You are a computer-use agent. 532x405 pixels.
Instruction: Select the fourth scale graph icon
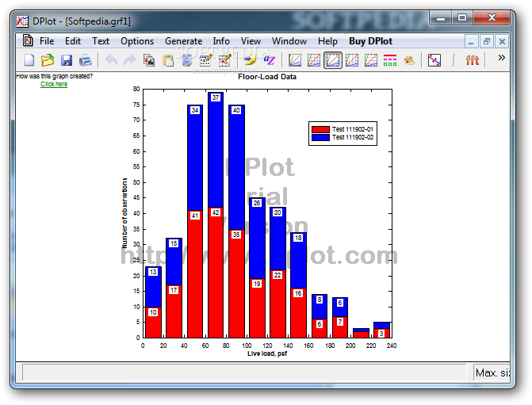point(352,60)
